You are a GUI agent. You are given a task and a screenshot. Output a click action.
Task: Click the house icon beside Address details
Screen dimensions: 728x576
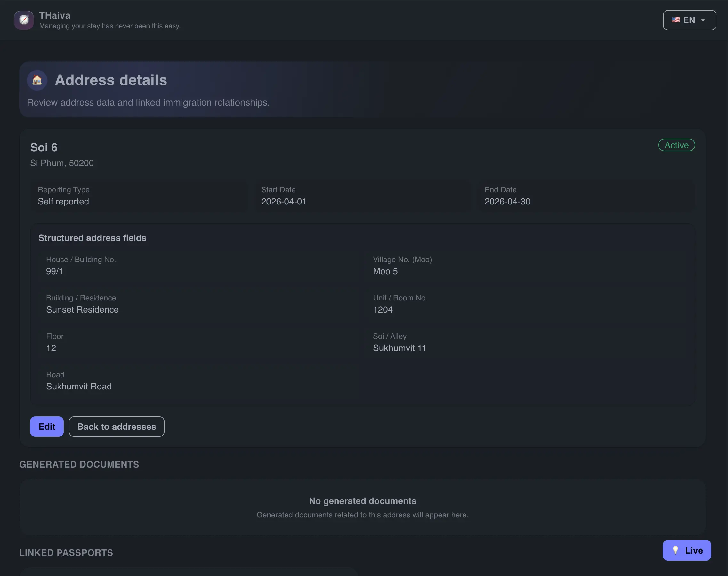[x=37, y=80]
